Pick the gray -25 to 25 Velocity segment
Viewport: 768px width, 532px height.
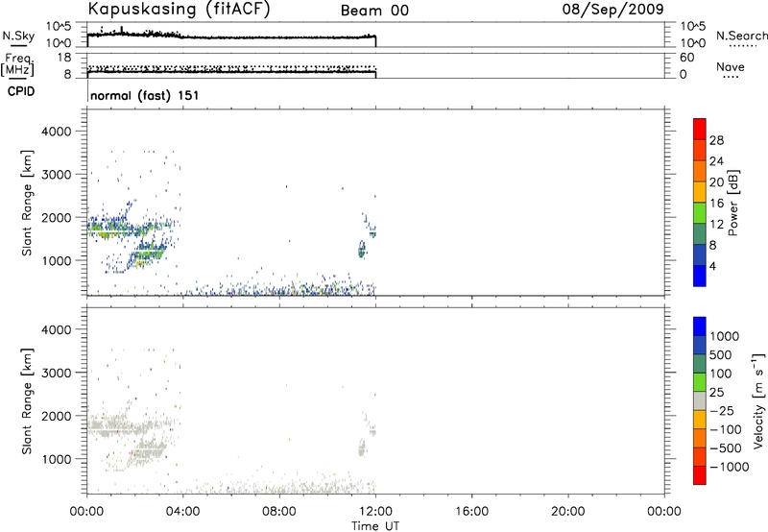pyautogui.click(x=700, y=400)
